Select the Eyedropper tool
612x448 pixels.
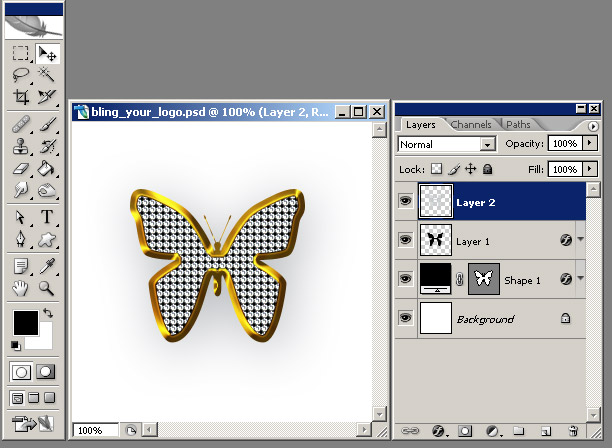pos(46,267)
